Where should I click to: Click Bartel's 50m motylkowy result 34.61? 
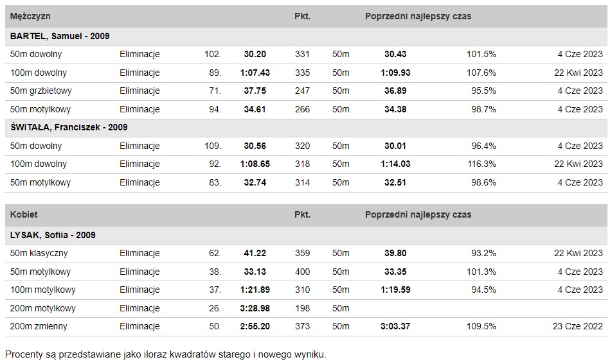click(x=255, y=110)
